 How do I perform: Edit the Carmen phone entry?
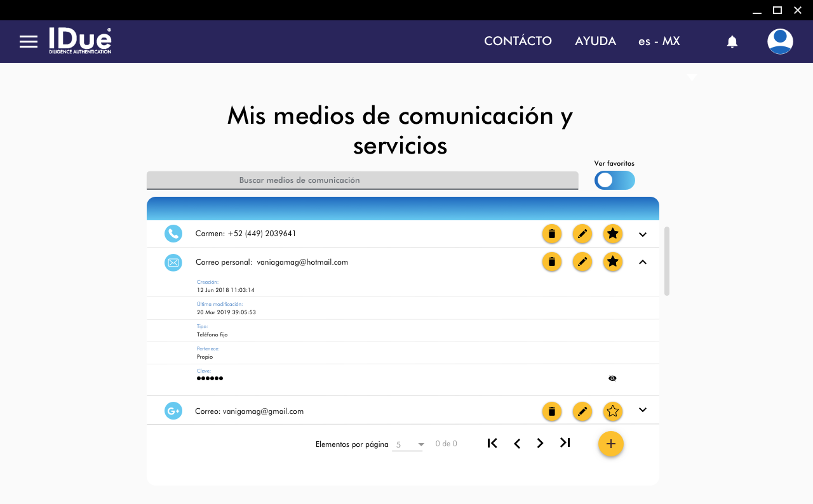click(582, 234)
